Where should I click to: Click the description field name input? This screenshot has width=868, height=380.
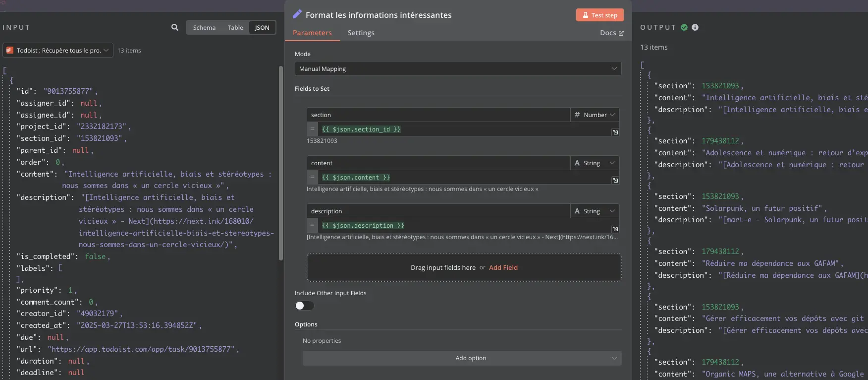click(438, 211)
